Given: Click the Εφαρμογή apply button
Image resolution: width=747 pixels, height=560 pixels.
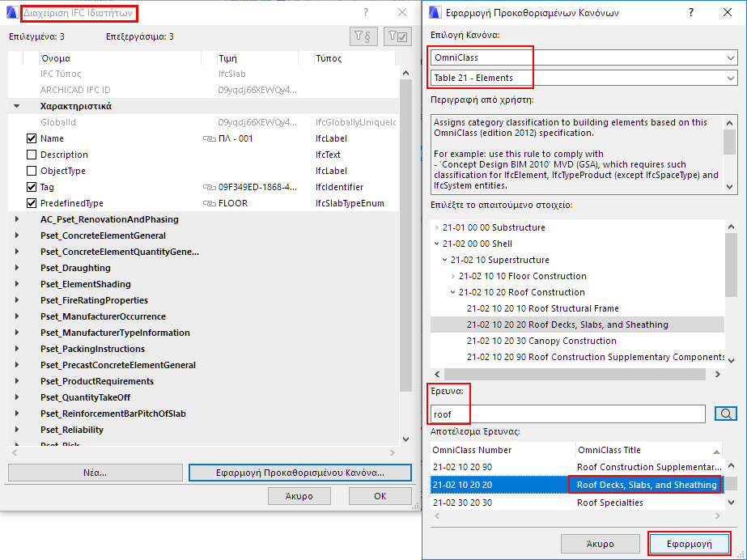Looking at the screenshot, I should (x=690, y=544).
